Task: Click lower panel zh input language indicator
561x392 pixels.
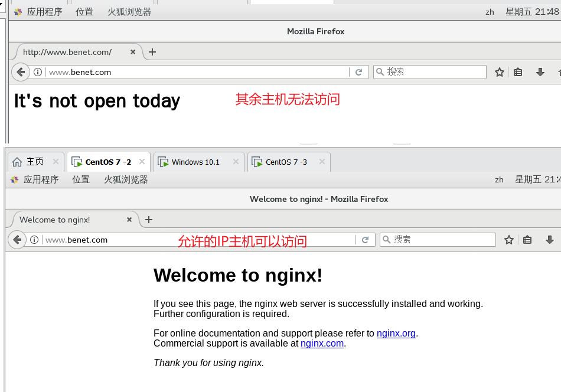Action: pyautogui.click(x=499, y=179)
